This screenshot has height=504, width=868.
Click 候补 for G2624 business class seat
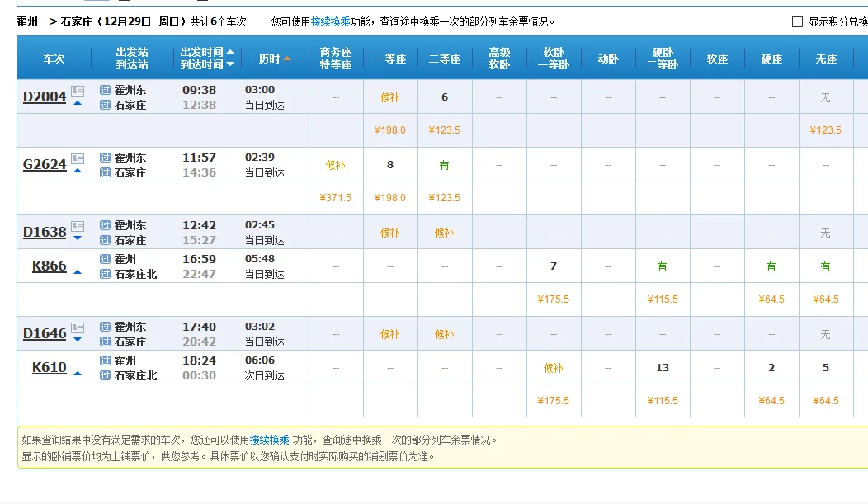click(336, 165)
